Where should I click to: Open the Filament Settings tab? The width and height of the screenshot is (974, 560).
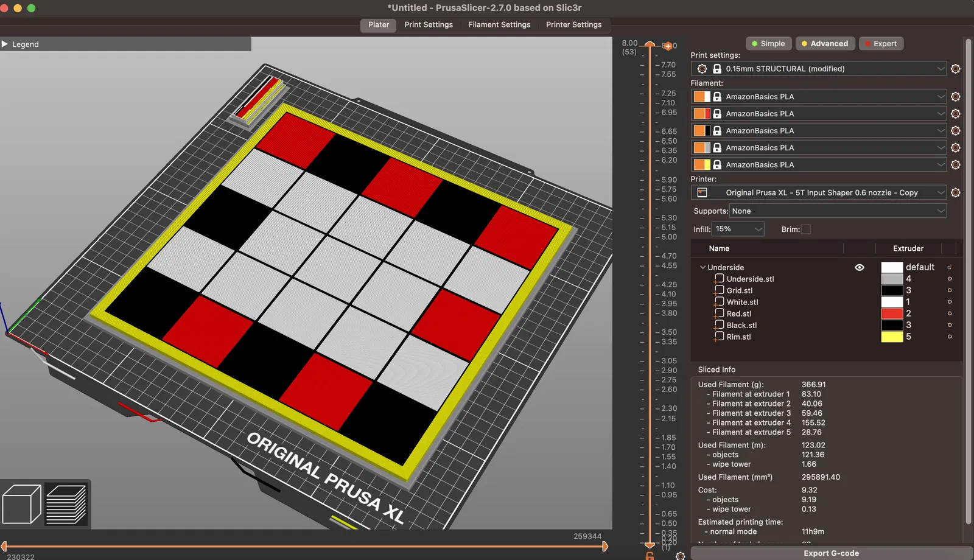coord(499,25)
